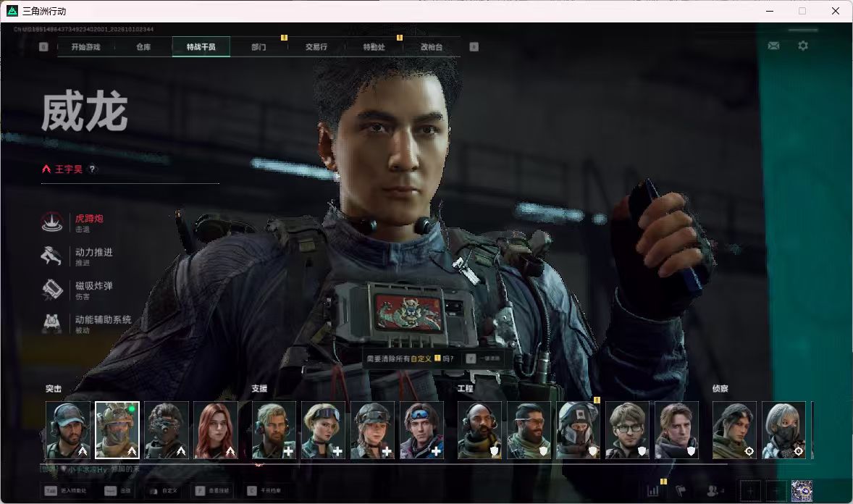853x504 pixels.
Task: Click the flag icon in bottom bar
Action: pyautogui.click(x=681, y=490)
